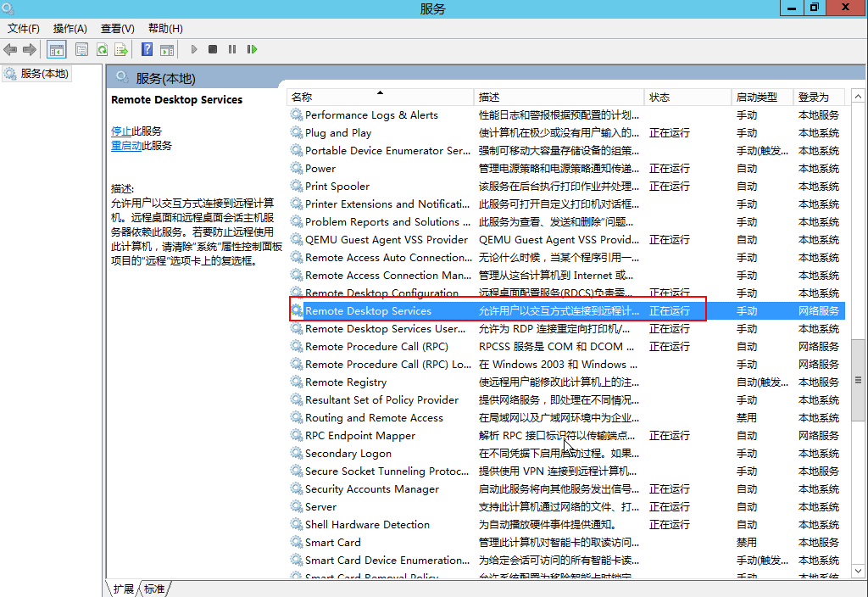Click the gear icon next to Power
Image resolution: width=868 pixels, height=597 pixels.
(x=297, y=168)
